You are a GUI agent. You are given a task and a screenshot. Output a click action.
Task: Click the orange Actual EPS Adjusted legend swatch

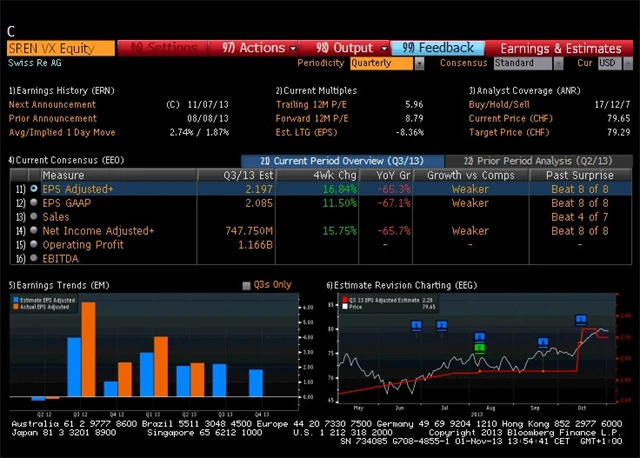coord(16,305)
